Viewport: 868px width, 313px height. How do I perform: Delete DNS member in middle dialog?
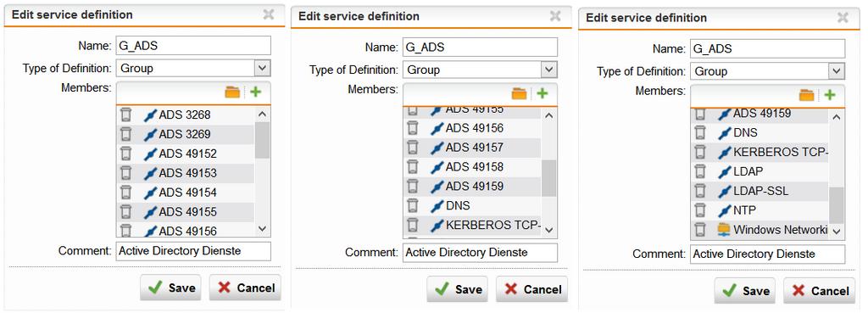click(413, 205)
